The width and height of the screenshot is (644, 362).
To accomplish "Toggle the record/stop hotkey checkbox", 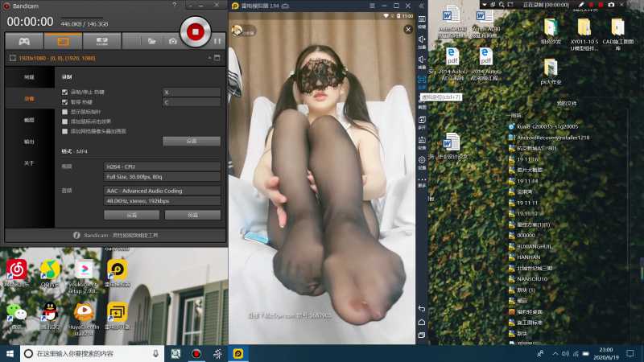I will (65, 93).
